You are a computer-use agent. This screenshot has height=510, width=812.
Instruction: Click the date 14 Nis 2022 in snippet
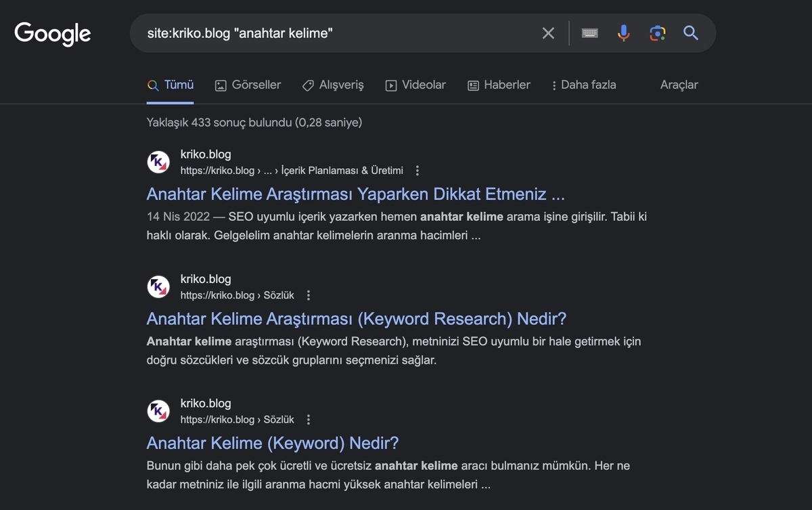pyautogui.click(x=177, y=217)
